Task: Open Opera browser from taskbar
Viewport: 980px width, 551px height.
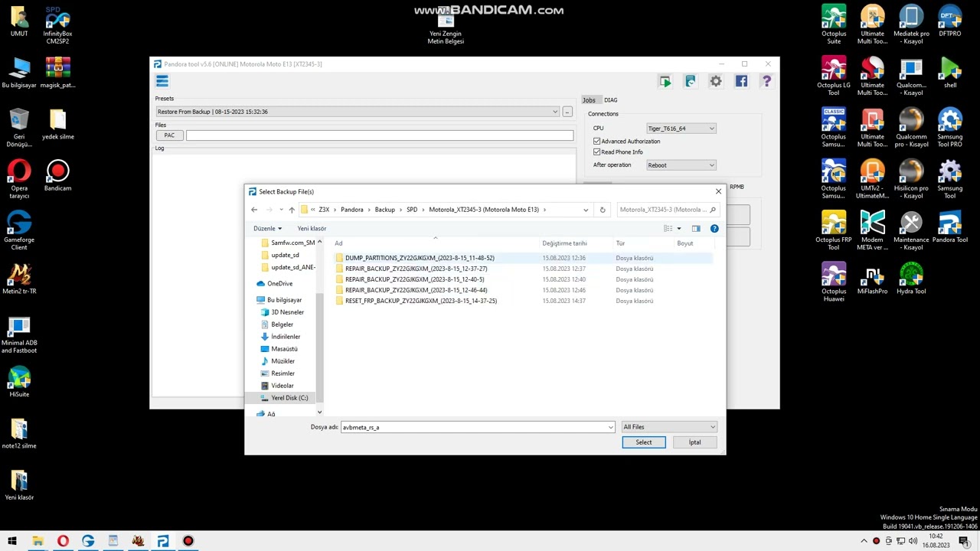Action: pos(63,541)
